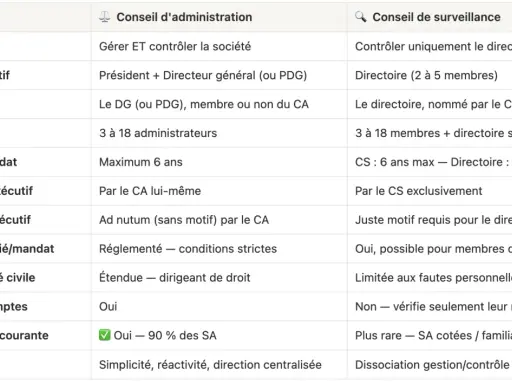This screenshot has height=384, width=512.
Task: Click cell 'Étendue — dirigeant de droit'
Action: (x=220, y=278)
